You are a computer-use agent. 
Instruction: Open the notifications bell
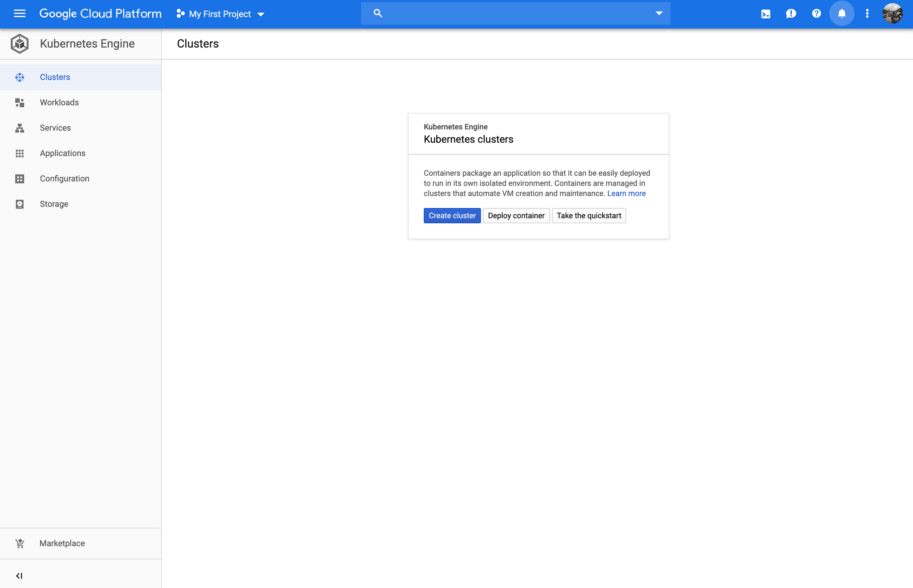click(841, 14)
